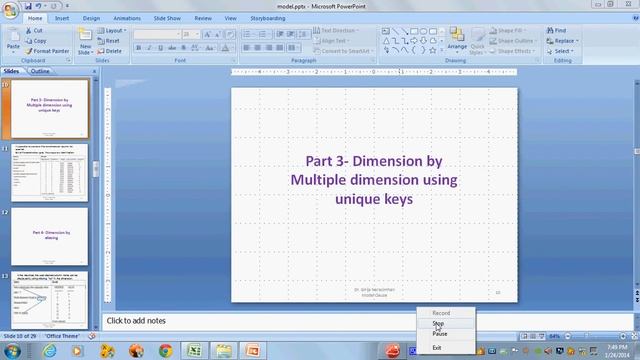This screenshot has height=360, width=640.
Task: Open the font name dropdown
Action: pos(178,34)
